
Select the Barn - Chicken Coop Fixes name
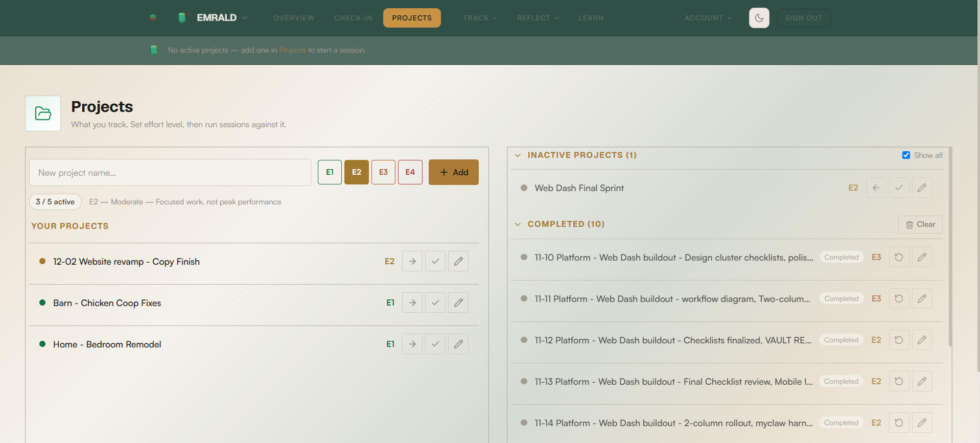(107, 303)
